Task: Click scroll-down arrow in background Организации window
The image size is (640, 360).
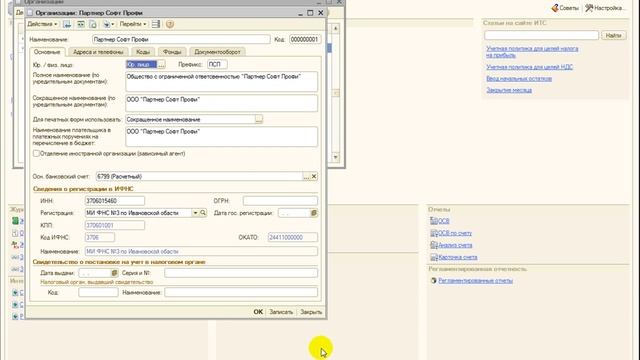Action: pos(336,157)
